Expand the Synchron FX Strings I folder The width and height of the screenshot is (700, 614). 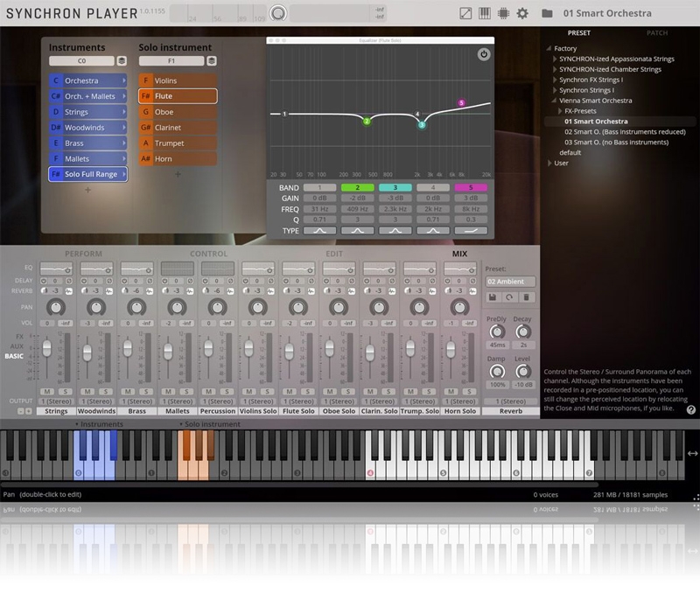pyautogui.click(x=555, y=80)
